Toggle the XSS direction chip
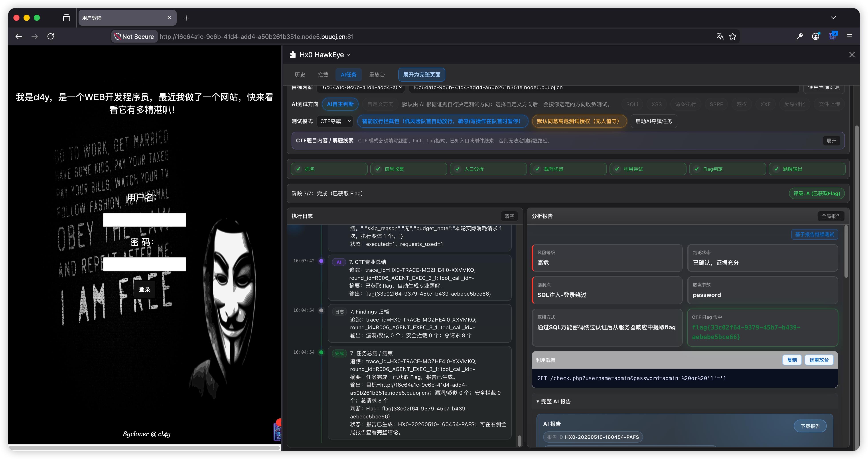The height and width of the screenshot is (459, 868). click(656, 104)
